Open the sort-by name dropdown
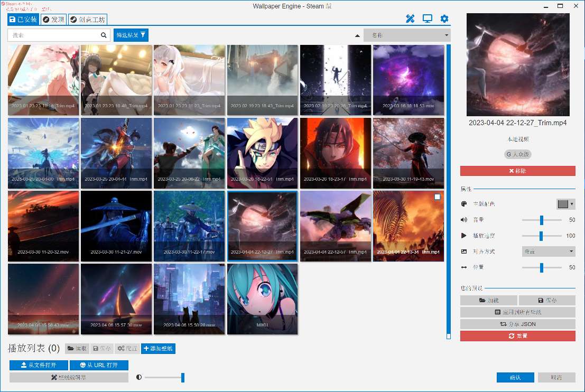Viewport: 585px width, 392px height. [x=407, y=35]
